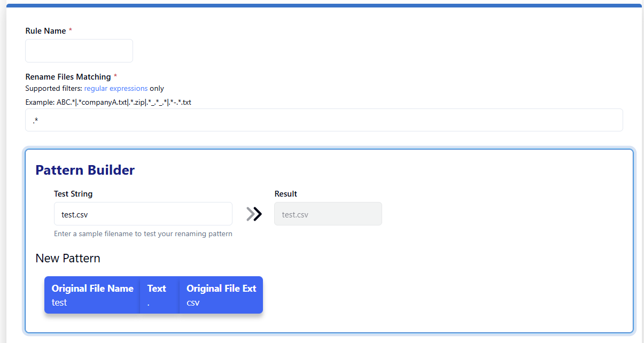Click the red asterisk beside Rule Name
This screenshot has height=343, width=644.
(71, 30)
